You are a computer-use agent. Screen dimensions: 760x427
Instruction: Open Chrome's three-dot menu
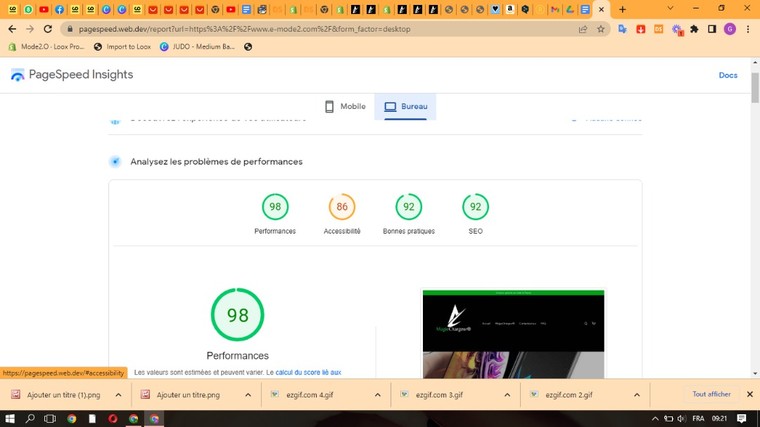click(x=748, y=29)
